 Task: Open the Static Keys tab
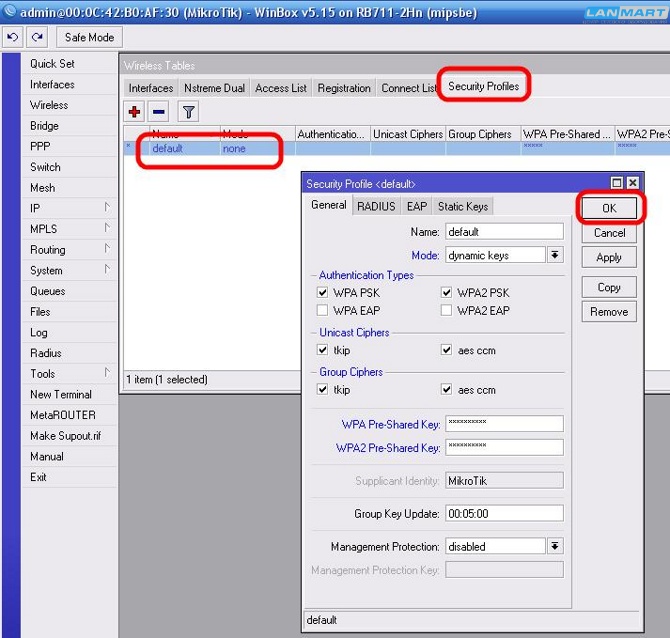click(x=463, y=206)
